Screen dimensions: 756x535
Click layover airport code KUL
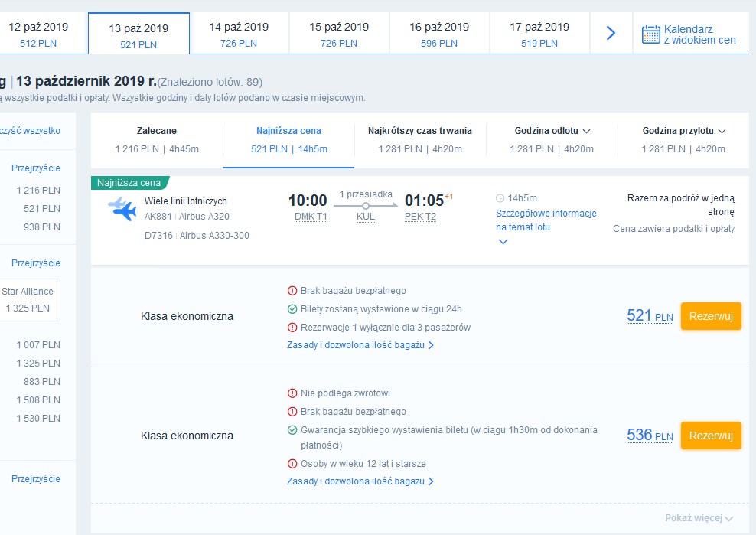coord(366,217)
